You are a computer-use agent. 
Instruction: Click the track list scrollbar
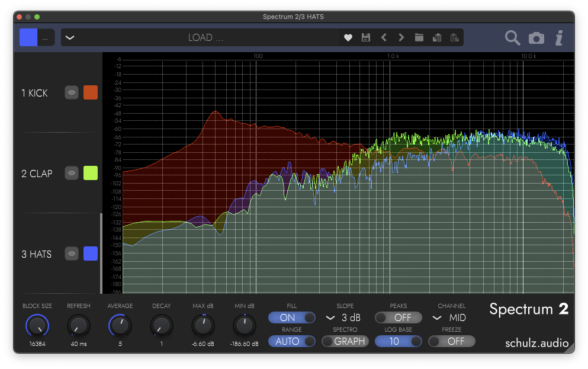coord(101,253)
